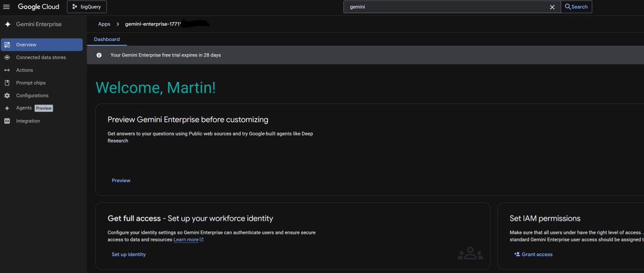This screenshot has height=273, width=644.
Task: Click the Welcome, Martin! heading
Action: pyautogui.click(x=156, y=88)
